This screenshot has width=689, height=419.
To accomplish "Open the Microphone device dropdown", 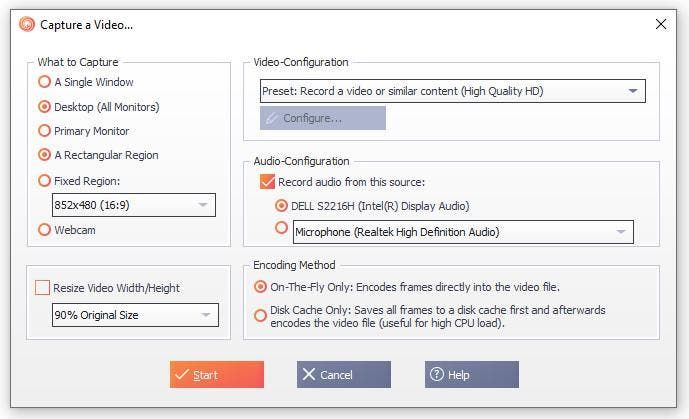I will [x=464, y=232].
